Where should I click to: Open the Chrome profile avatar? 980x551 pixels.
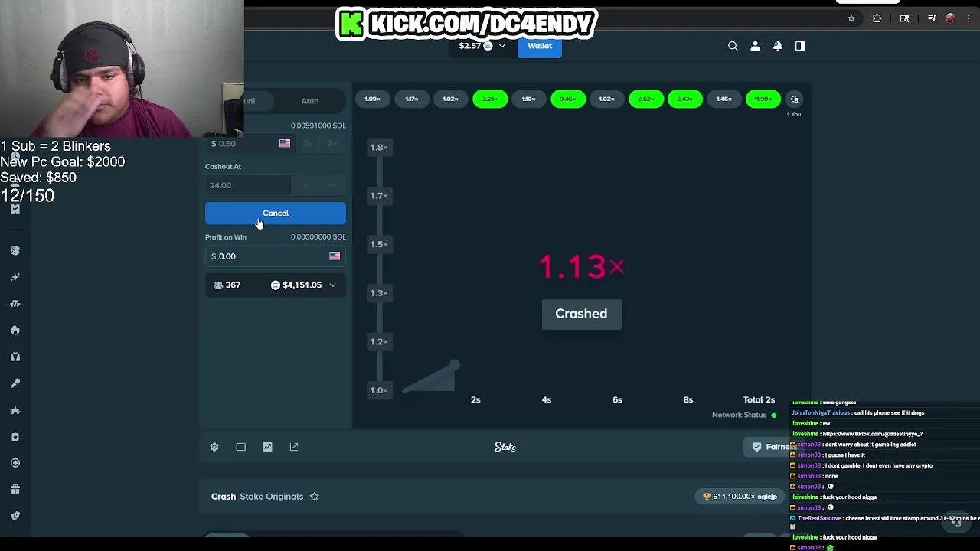point(950,18)
